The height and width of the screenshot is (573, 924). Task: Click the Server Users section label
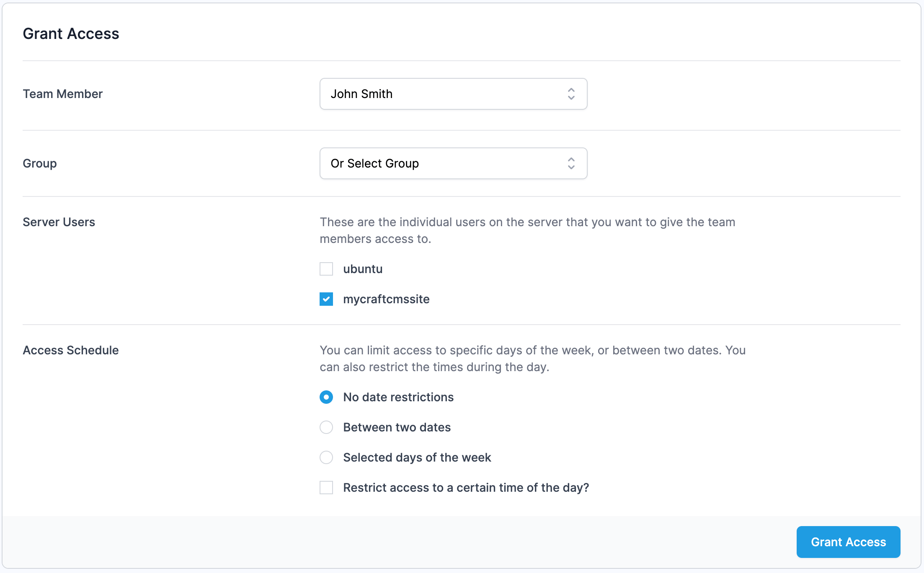(59, 222)
